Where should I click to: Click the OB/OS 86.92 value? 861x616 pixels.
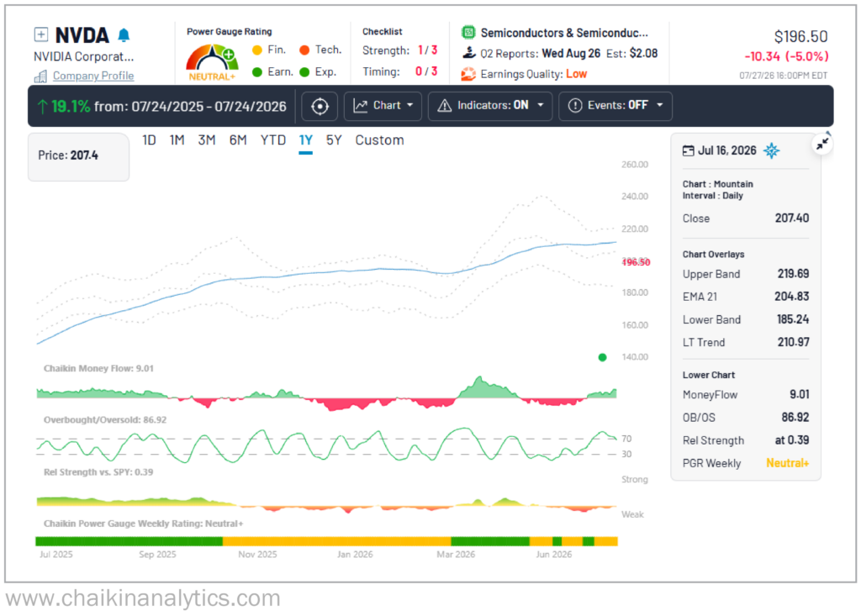(x=795, y=418)
